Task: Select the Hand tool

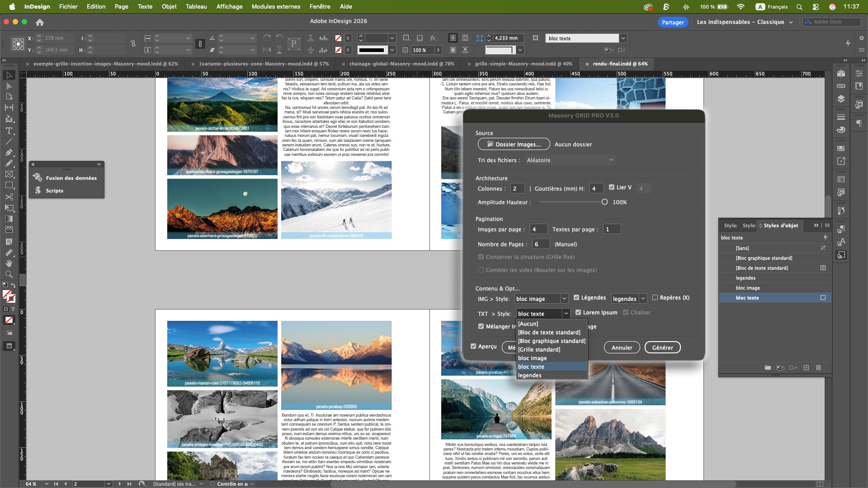Action: (9, 263)
